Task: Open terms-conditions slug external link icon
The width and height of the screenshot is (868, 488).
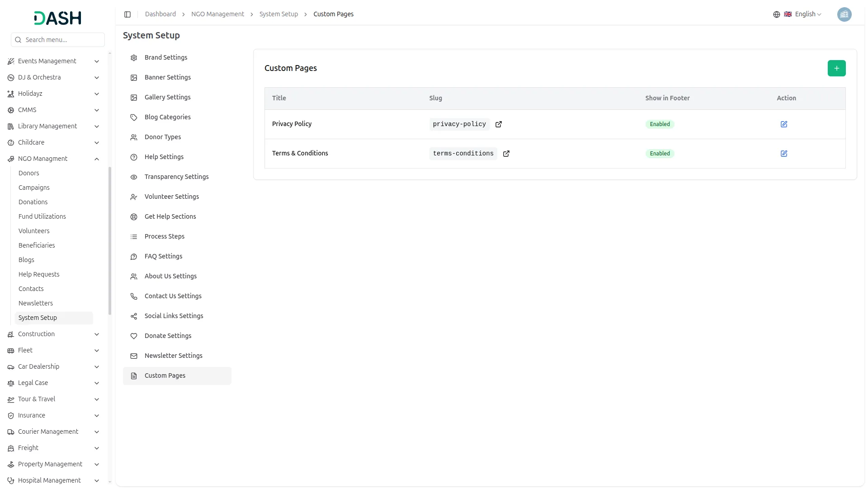Action: [506, 154]
